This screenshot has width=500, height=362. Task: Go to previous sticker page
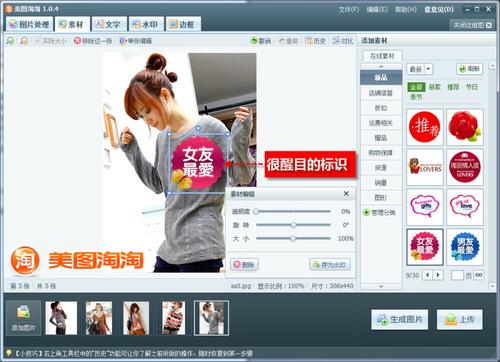pos(428,275)
